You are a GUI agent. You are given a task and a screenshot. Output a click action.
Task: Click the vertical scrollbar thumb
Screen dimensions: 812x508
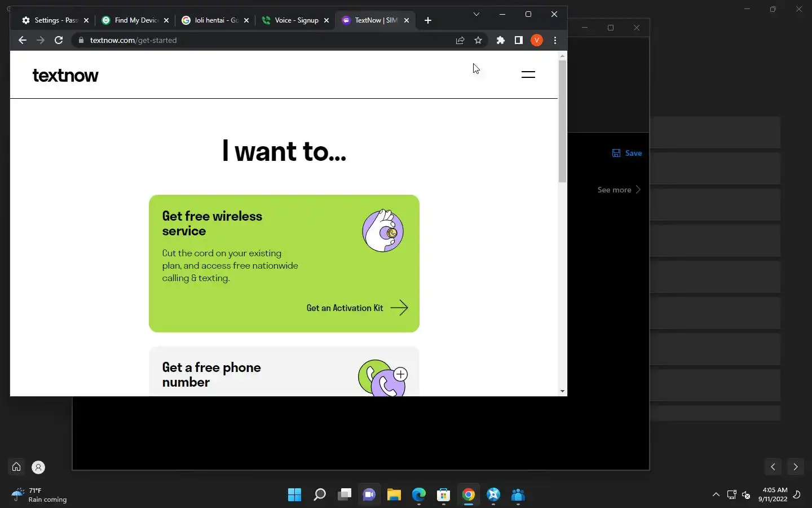[x=562, y=121]
